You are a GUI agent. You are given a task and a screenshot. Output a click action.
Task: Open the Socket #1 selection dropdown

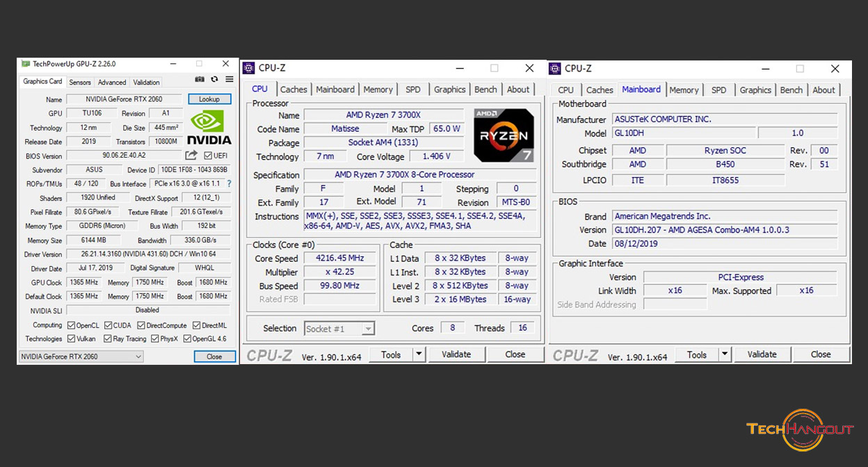click(x=339, y=329)
